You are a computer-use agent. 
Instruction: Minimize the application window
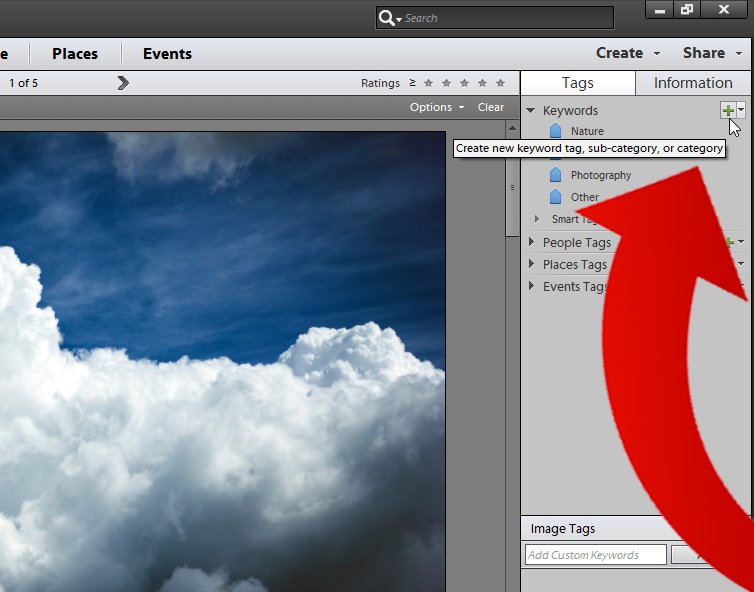click(660, 10)
